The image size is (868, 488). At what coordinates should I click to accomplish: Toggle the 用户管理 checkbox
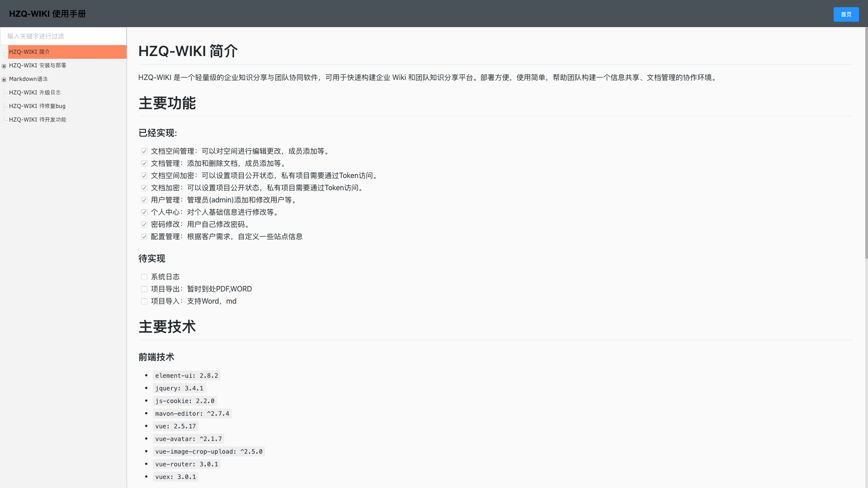(x=144, y=200)
